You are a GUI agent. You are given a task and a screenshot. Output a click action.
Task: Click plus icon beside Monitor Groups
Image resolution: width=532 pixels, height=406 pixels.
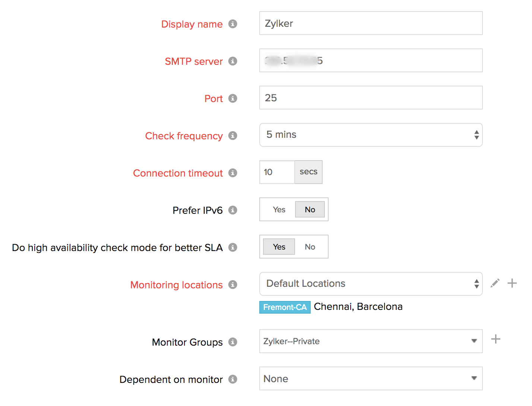pos(495,339)
